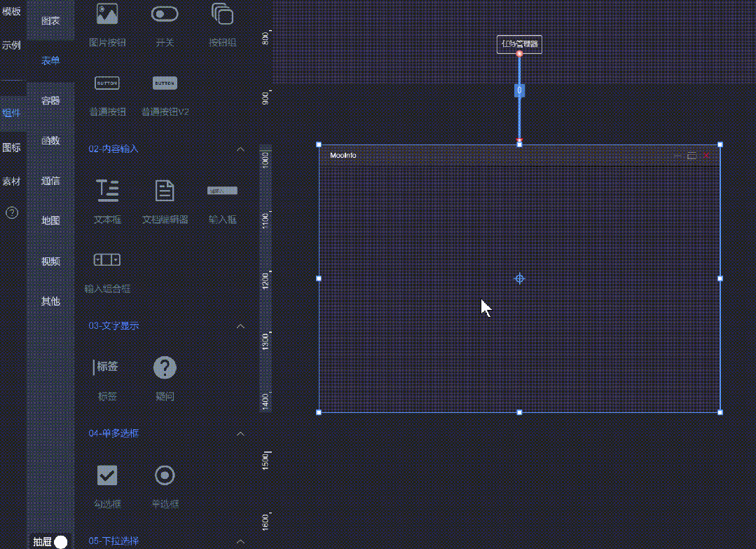Select the 函数 category

50,140
